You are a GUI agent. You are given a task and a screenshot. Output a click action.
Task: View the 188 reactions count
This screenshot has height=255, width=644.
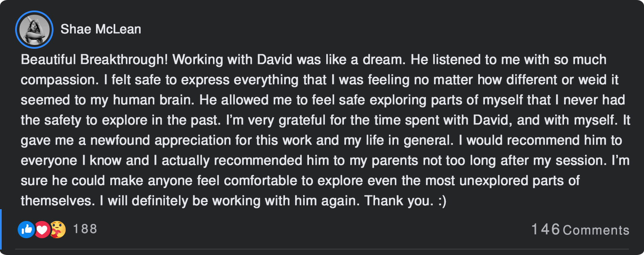[x=85, y=229]
